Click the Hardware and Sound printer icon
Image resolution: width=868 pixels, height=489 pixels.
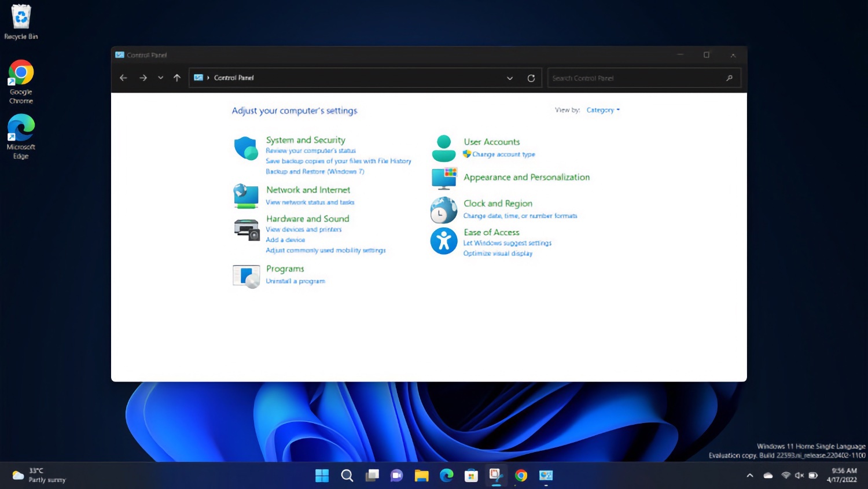(246, 230)
